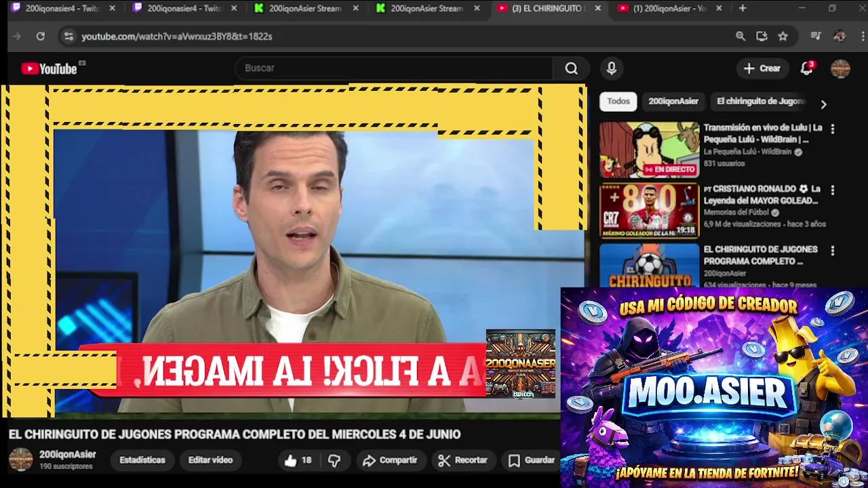Click the install app icon in address bar
868x488 pixels.
point(762,36)
